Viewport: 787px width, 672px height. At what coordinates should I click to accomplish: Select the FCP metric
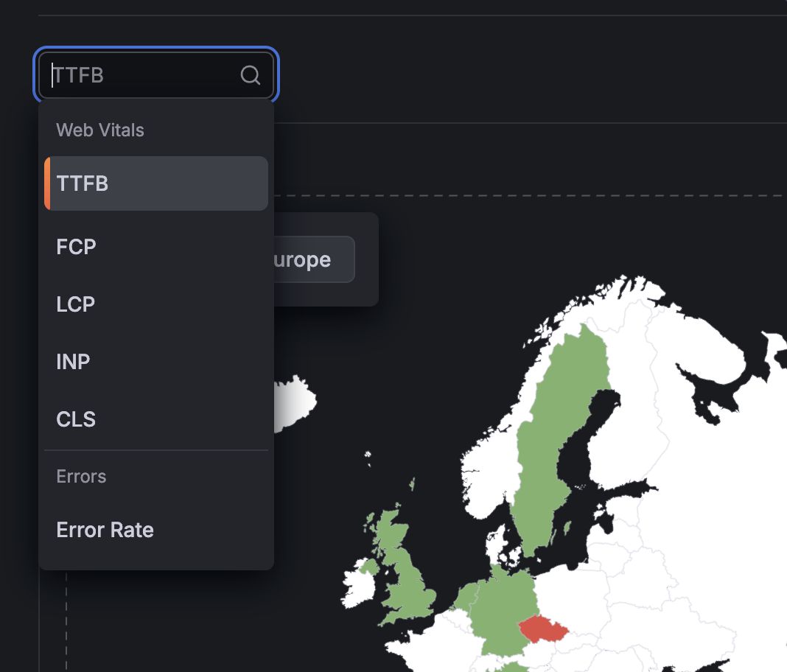75,246
